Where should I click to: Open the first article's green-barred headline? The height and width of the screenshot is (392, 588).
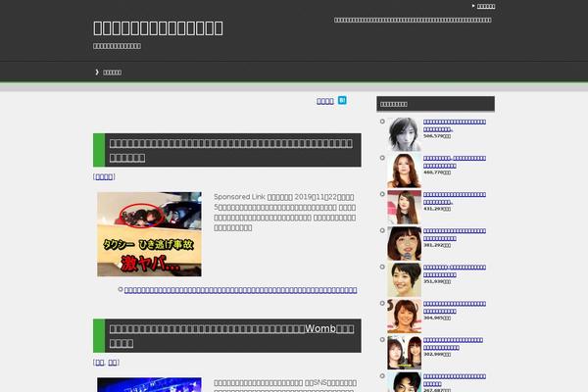point(231,150)
